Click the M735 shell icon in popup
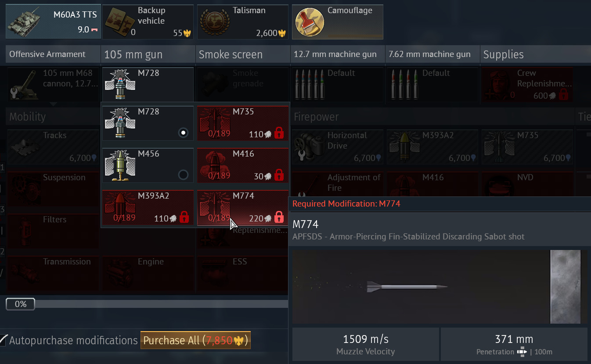This screenshot has width=591, height=364. [214, 124]
